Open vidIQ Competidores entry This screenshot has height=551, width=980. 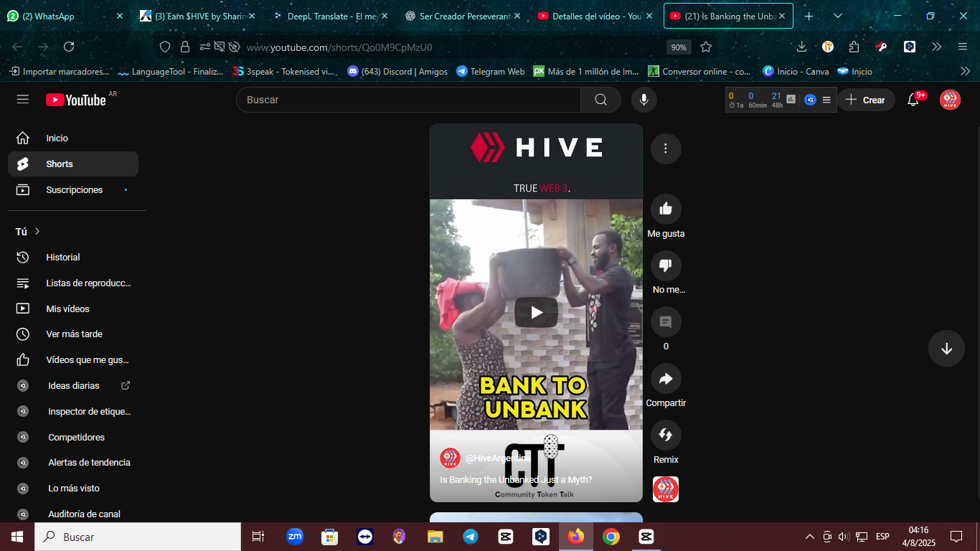[x=73, y=437]
